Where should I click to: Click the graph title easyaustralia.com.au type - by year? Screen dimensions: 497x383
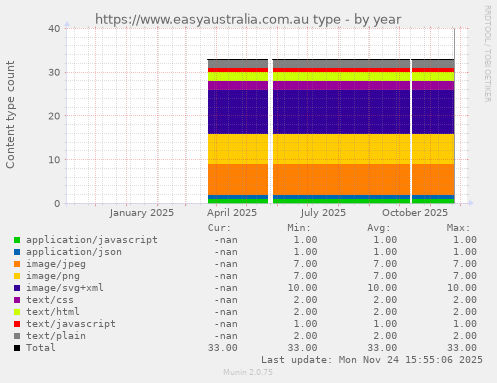[x=248, y=19]
